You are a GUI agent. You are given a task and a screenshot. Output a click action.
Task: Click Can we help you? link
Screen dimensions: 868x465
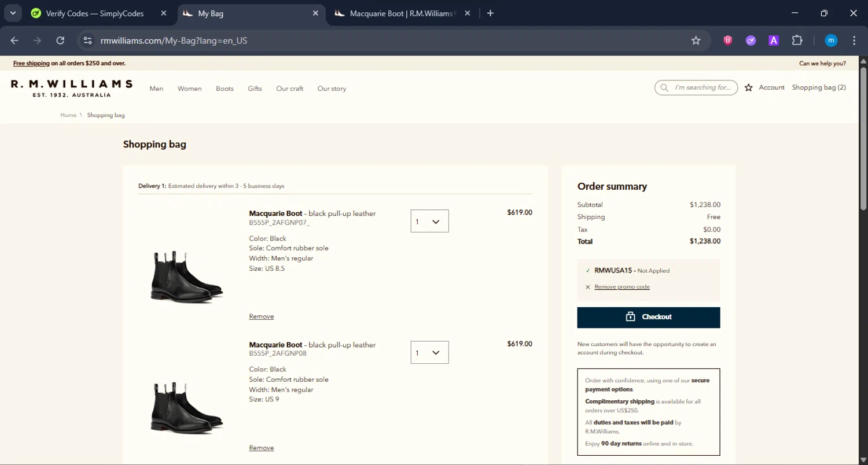(822, 64)
